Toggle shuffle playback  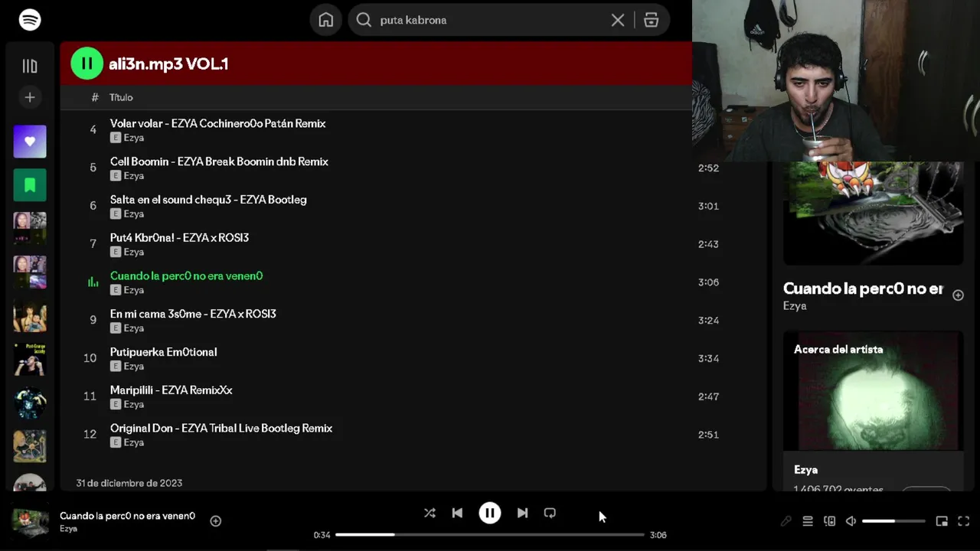430,513
